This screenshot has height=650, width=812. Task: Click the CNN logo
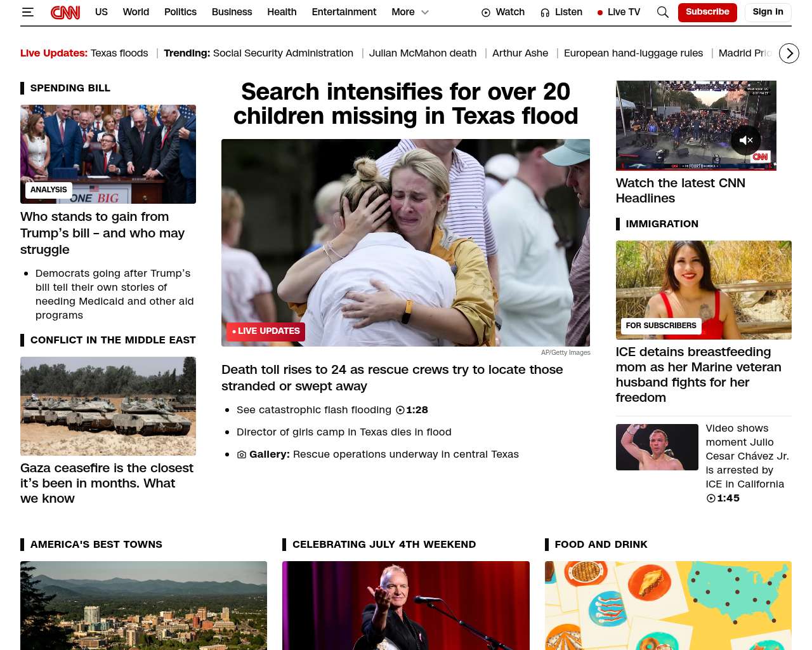pos(65,12)
